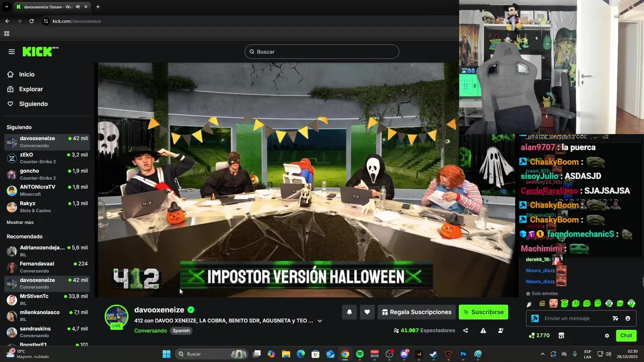Open Spotify from taskbar
The image size is (644, 362).
point(360,354)
